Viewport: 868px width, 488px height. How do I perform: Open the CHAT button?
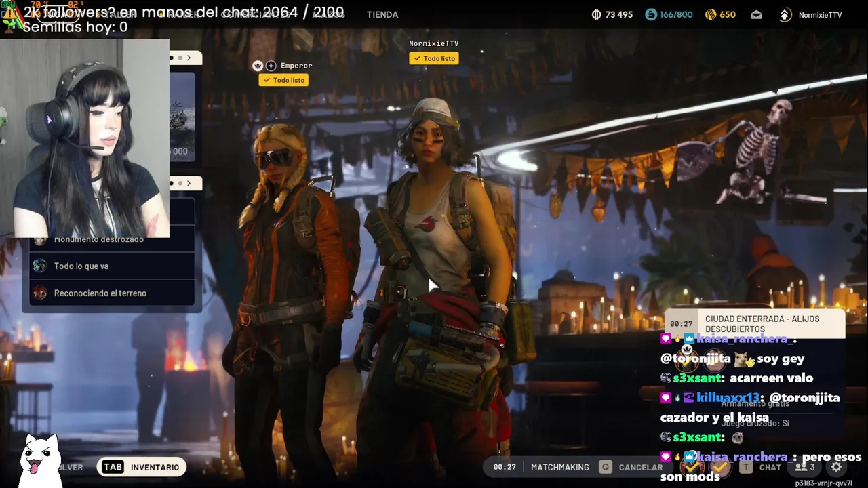coord(770,467)
